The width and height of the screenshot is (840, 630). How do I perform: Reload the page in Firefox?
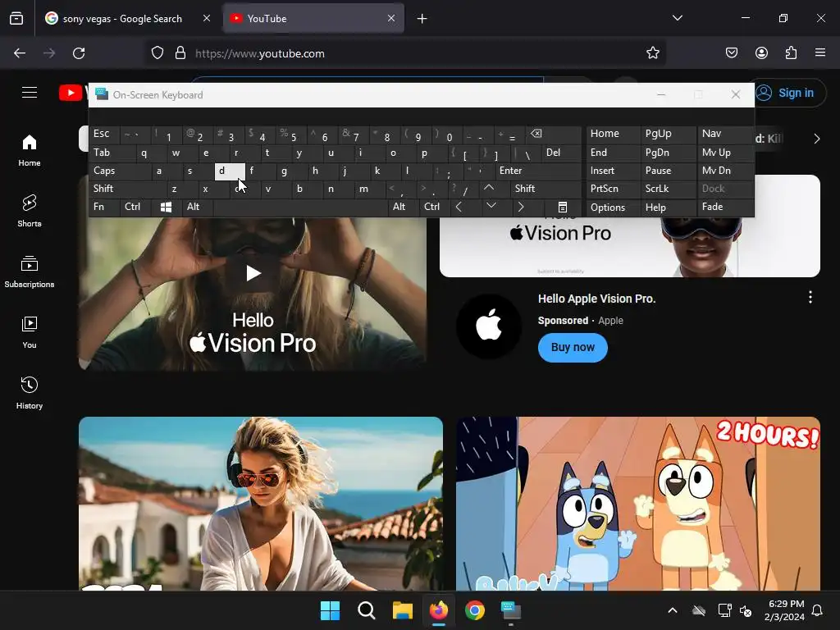tap(79, 53)
